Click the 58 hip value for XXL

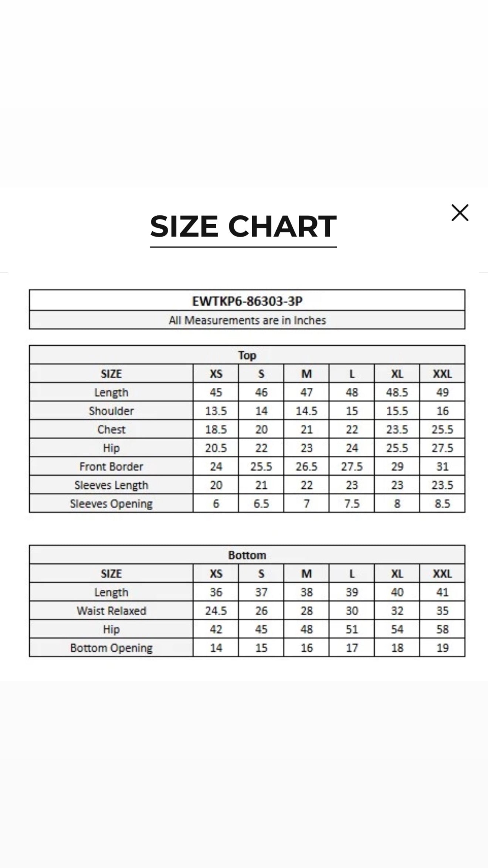[x=443, y=629]
